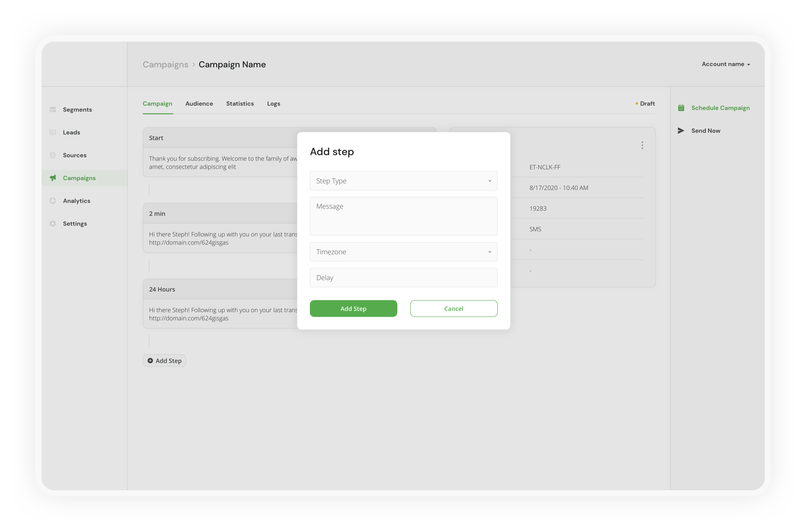Click the Schedule Campaign calendar icon
806x532 pixels.
(x=681, y=108)
